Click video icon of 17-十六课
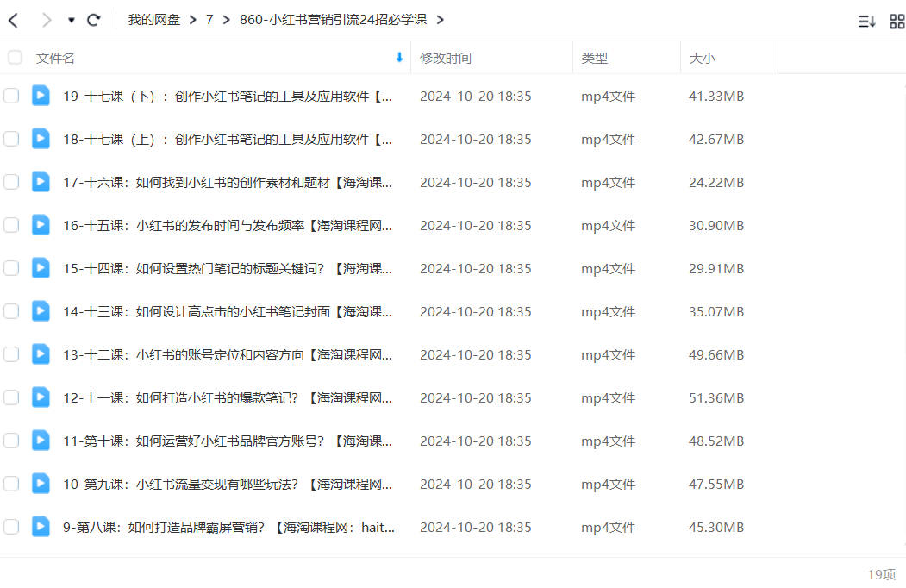This screenshot has width=906, height=588. point(41,182)
